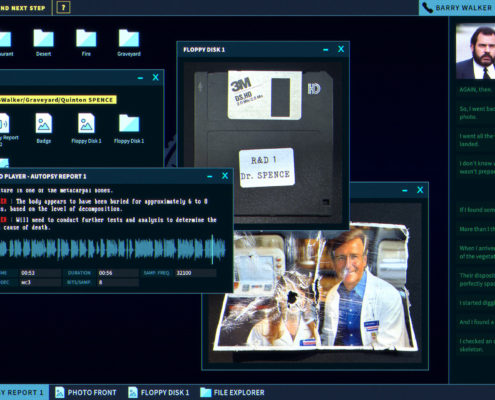Minimize the Floppy Disk 1 window
495x400 pixels.
tap(326, 50)
